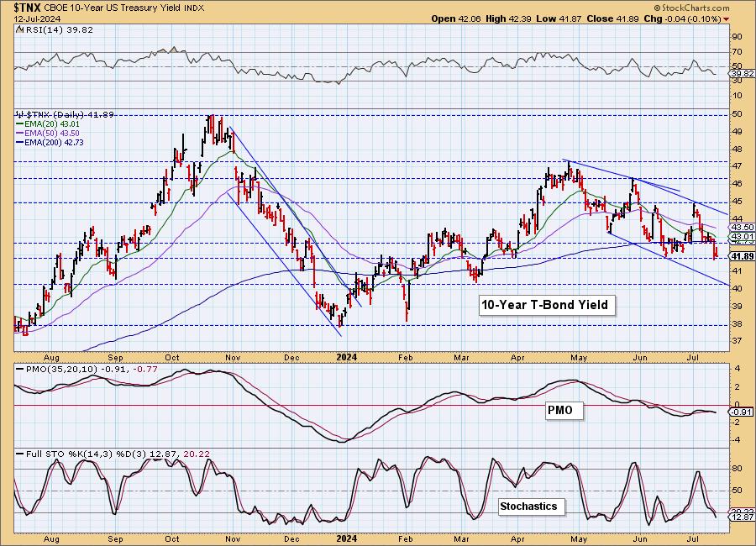
Task: Click the 39.82 RSI value tag
Action: (742, 74)
